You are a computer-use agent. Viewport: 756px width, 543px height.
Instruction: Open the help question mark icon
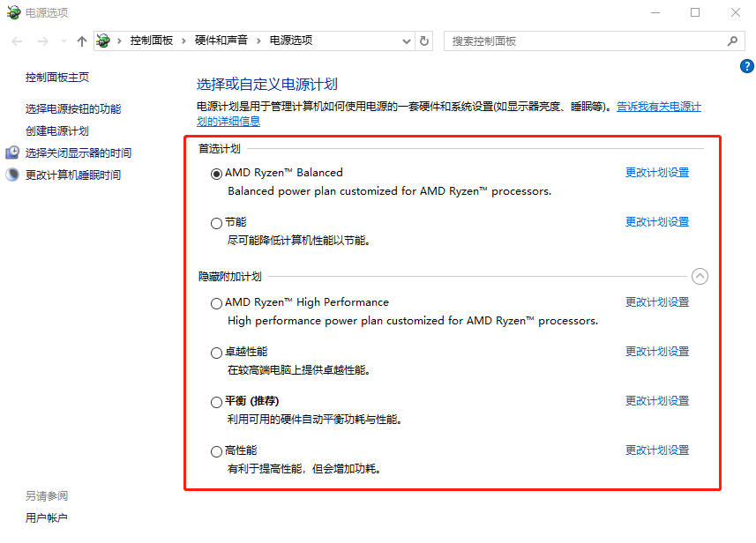click(x=746, y=66)
